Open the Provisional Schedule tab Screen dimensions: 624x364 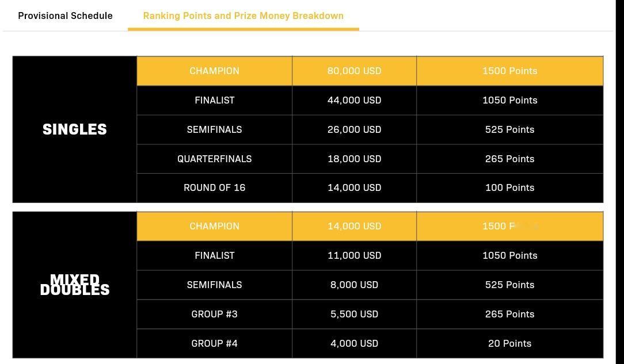[65, 16]
